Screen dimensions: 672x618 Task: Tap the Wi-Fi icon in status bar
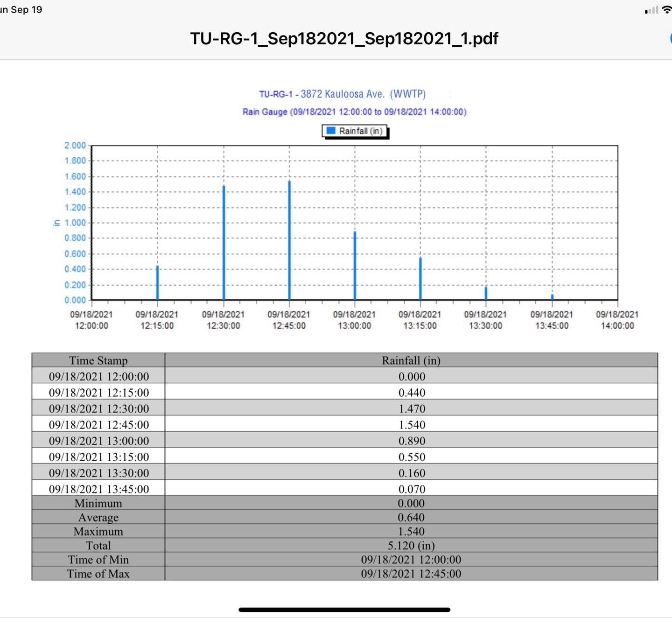point(667,10)
